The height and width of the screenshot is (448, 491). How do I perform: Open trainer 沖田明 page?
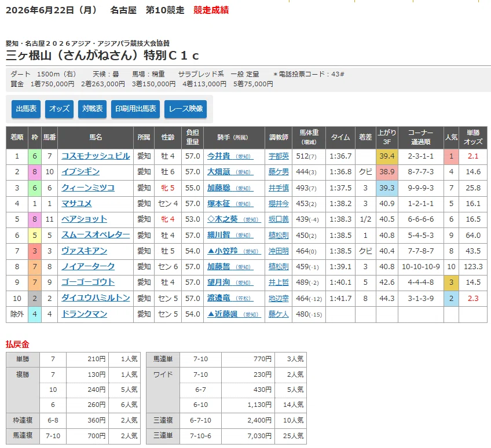pyautogui.click(x=279, y=251)
